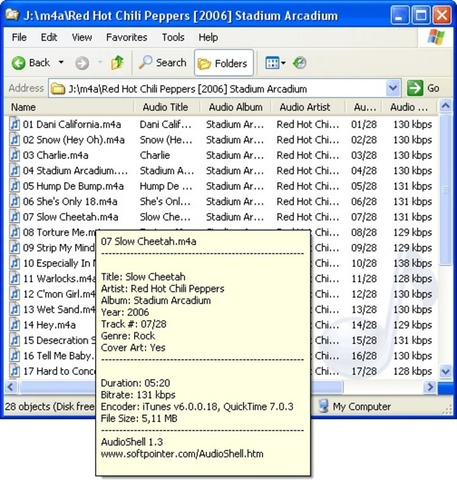Click the vertical scrollbar thumb
Screen dimensions: 457x480
(445, 190)
